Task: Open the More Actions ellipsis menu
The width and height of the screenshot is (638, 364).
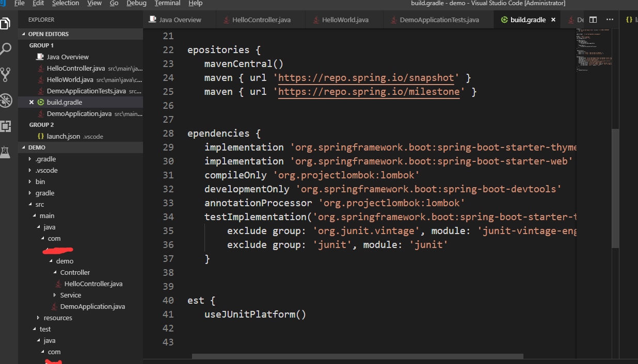Action: click(x=610, y=20)
